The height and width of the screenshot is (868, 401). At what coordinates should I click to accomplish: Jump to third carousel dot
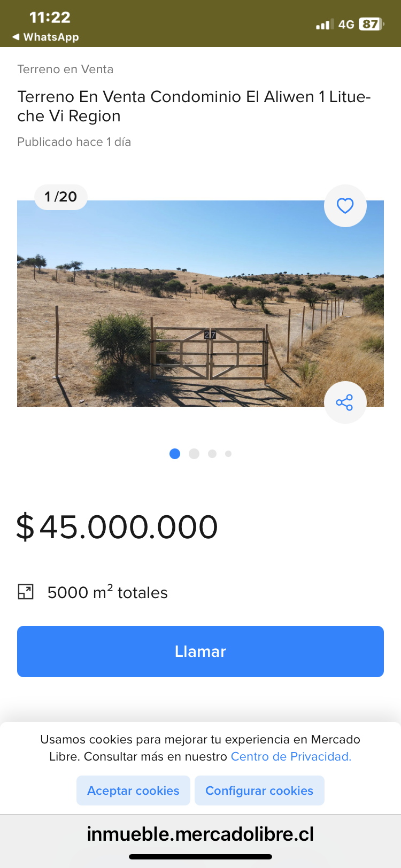click(212, 454)
